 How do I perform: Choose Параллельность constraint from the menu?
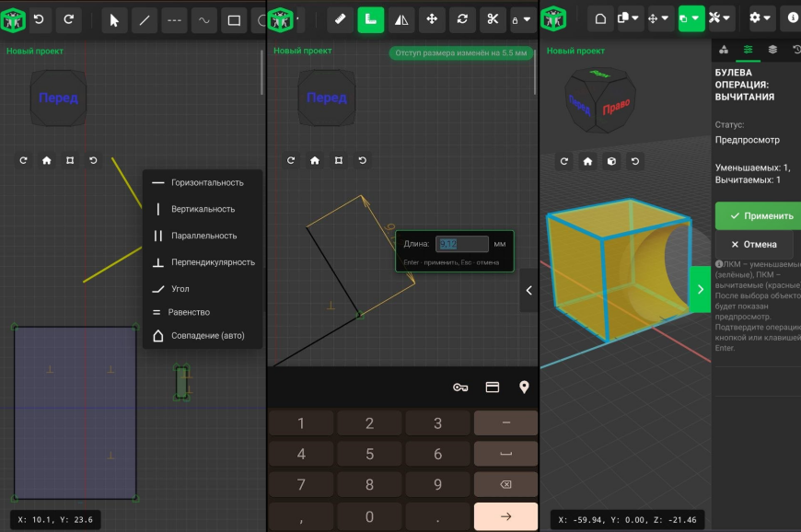coord(203,236)
